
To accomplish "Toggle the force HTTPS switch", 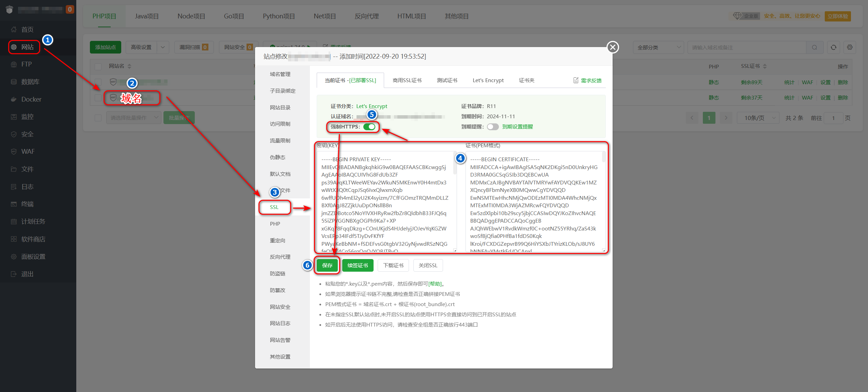I will coord(369,127).
